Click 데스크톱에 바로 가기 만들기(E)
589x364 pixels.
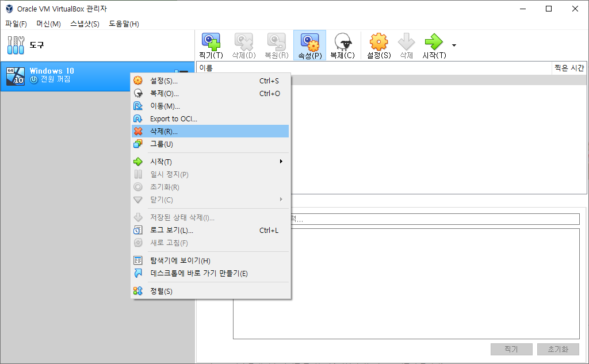(x=211, y=274)
